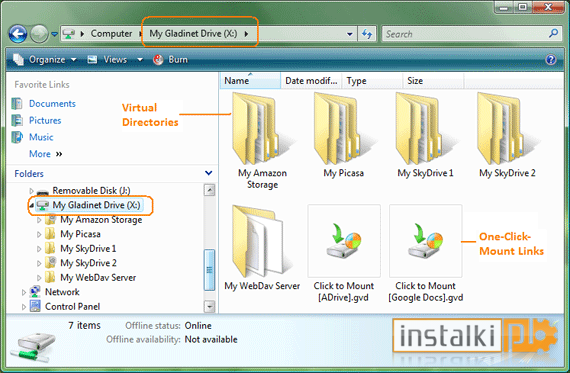
Task: Click the Refresh icon beside address bar
Action: tap(367, 34)
